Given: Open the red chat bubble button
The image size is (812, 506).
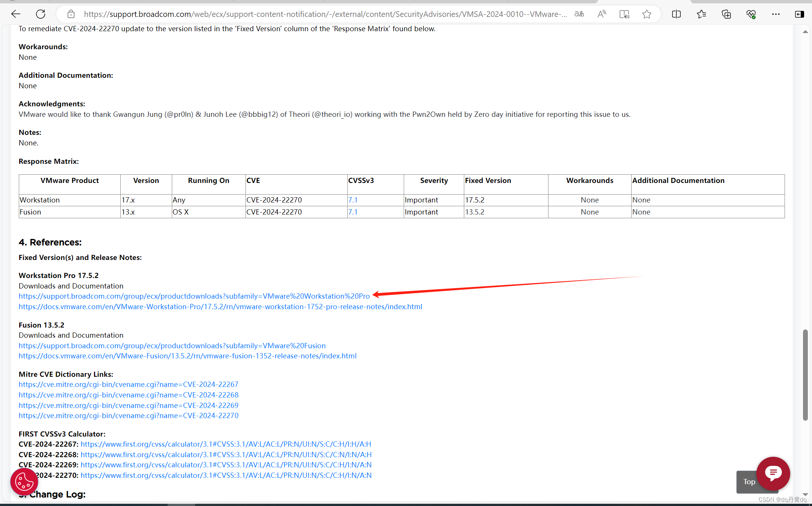Looking at the screenshot, I should click(773, 473).
